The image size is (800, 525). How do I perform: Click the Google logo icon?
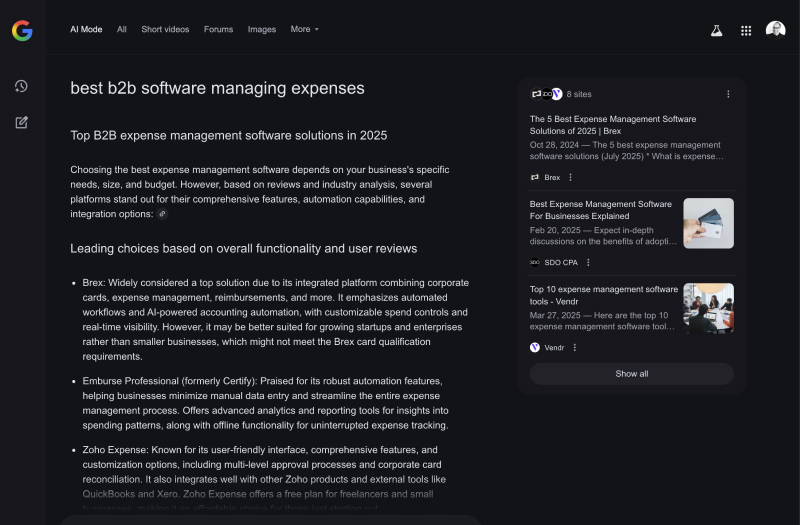(x=22, y=31)
